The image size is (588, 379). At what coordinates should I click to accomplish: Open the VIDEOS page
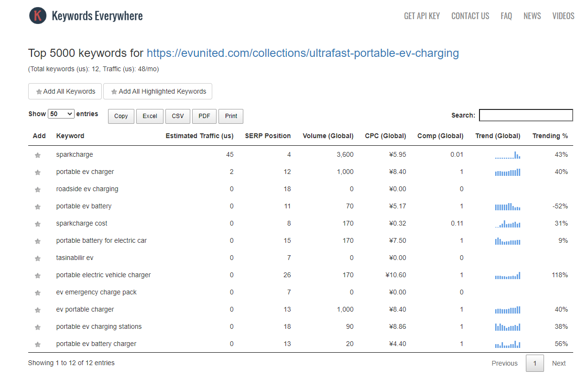(563, 16)
